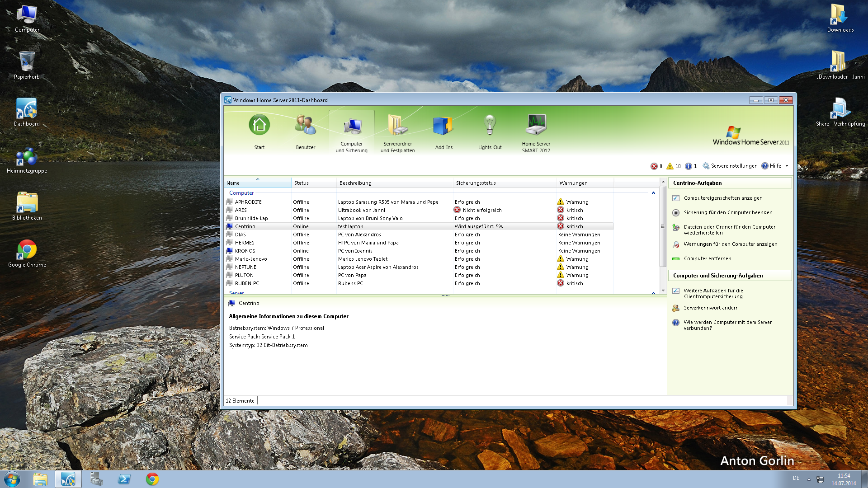Open the Papierkorb desktop icon
868x488 pixels.
click(x=27, y=66)
